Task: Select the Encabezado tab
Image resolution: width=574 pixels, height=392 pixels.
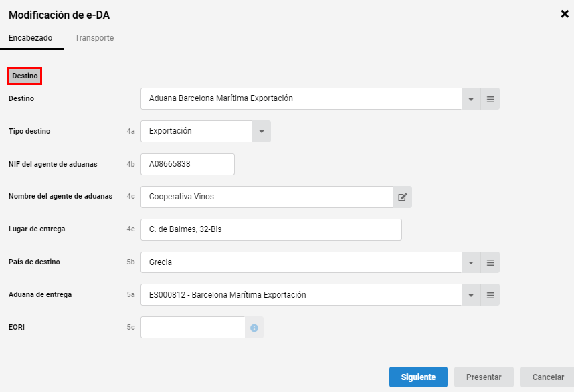Action: pos(30,38)
